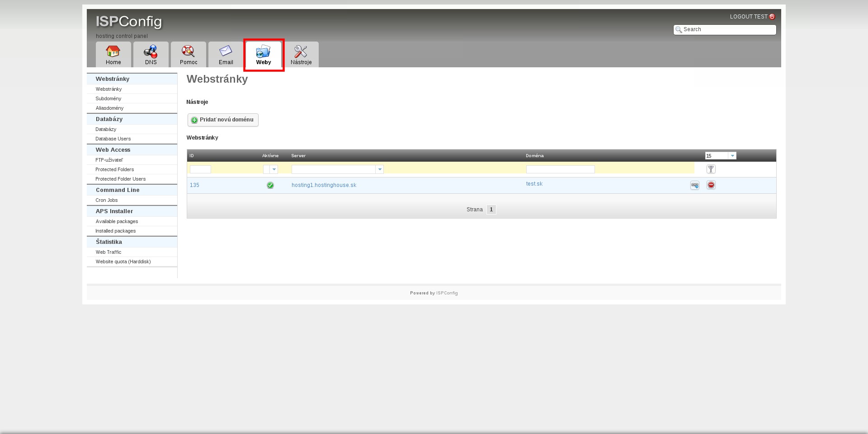Viewport: 868px width, 434px height.
Task: Click the Search field in header
Action: click(728, 29)
